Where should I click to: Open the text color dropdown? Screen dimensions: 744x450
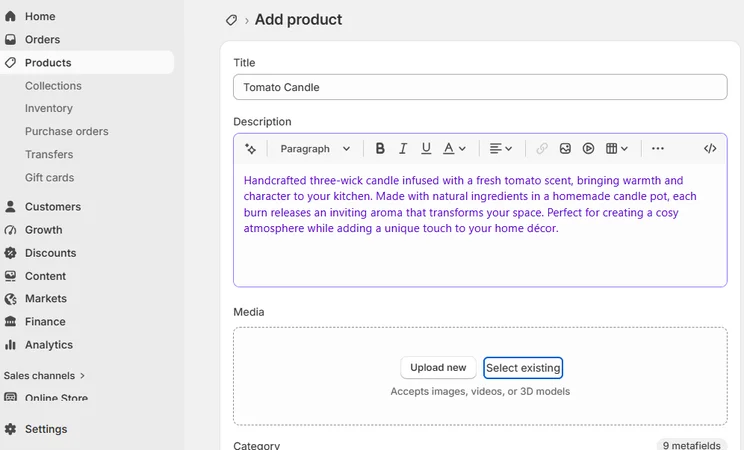pos(454,149)
